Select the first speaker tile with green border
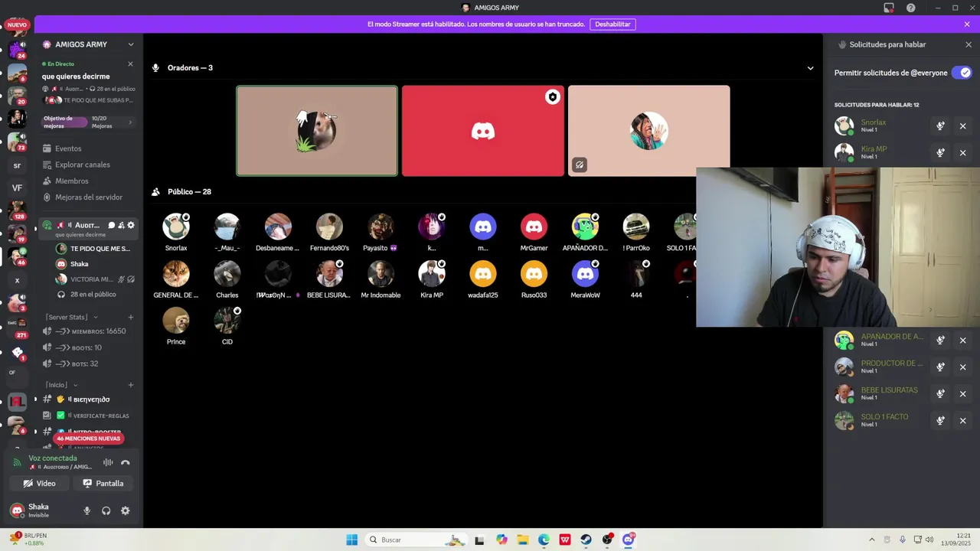Screen dimensions: 980x551 coord(317,131)
